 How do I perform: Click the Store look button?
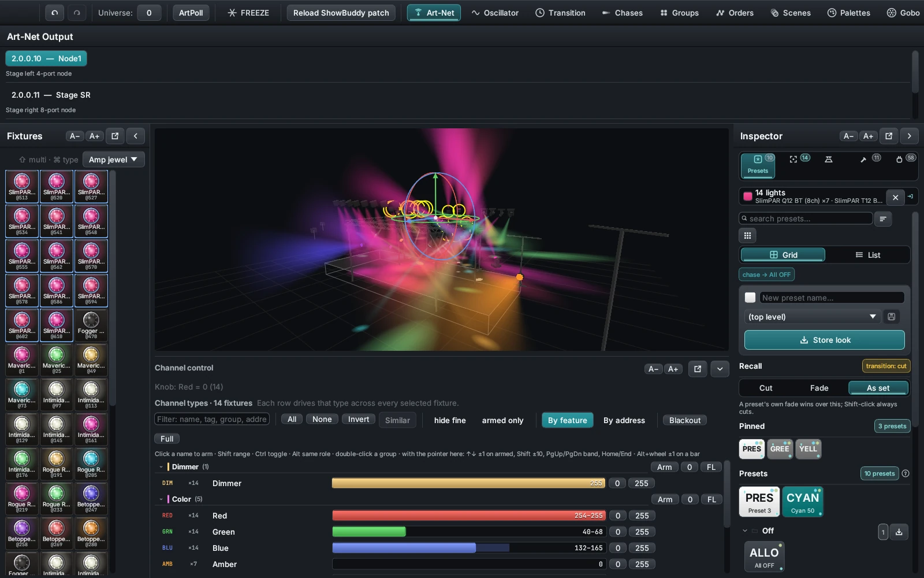824,340
